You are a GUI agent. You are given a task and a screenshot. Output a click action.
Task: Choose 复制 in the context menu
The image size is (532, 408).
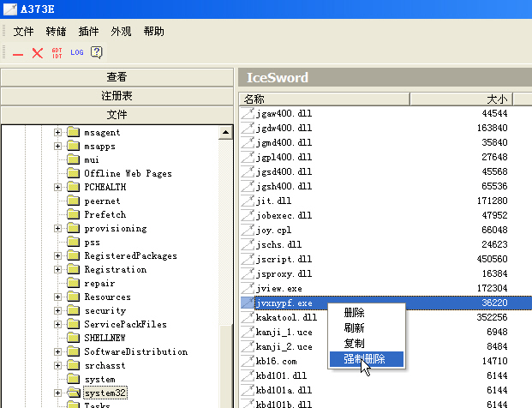(367, 344)
